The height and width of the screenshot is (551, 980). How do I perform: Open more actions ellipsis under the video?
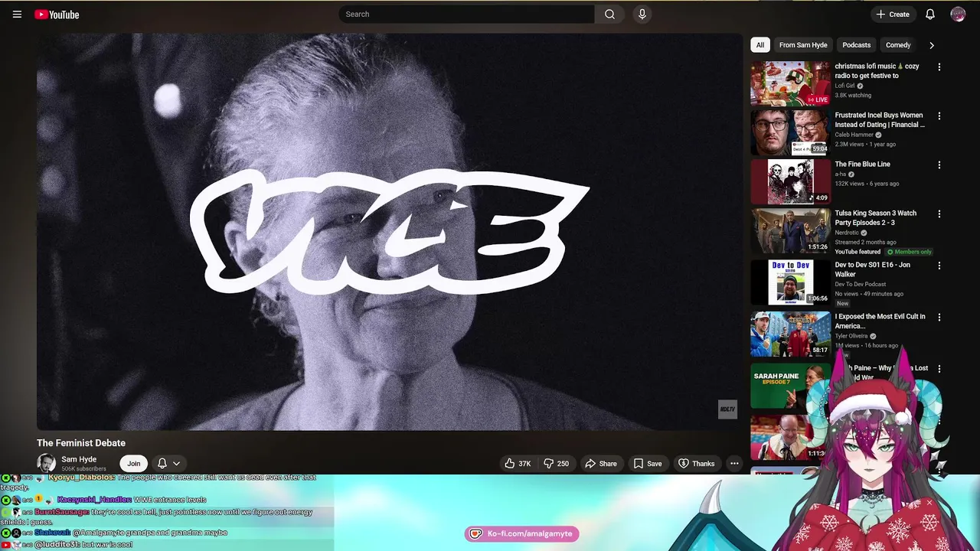pos(734,463)
